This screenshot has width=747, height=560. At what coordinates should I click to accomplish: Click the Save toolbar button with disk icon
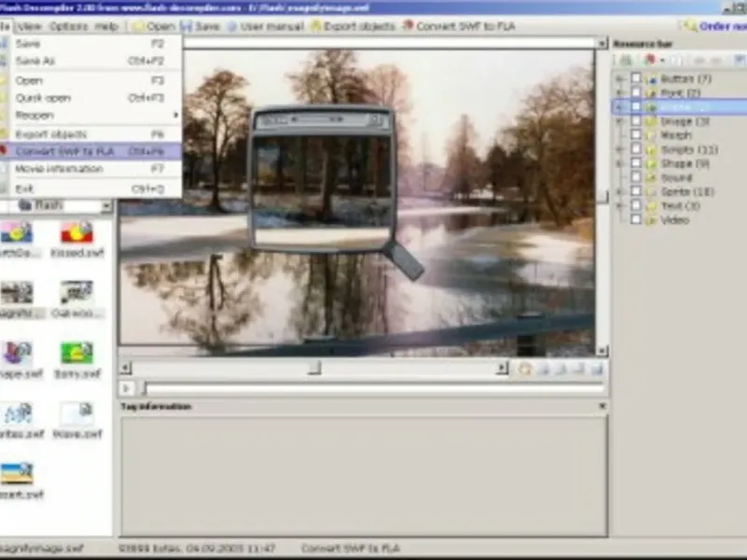tap(201, 26)
